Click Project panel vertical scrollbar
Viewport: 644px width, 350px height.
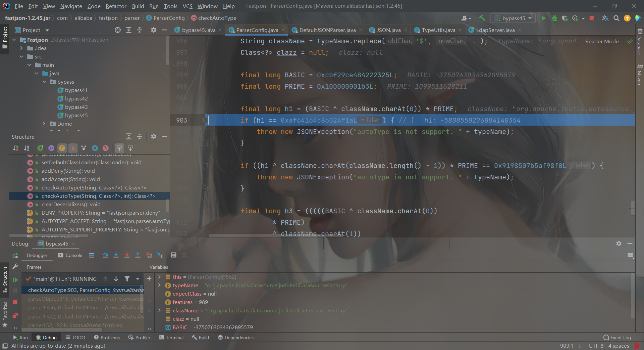(x=167, y=51)
